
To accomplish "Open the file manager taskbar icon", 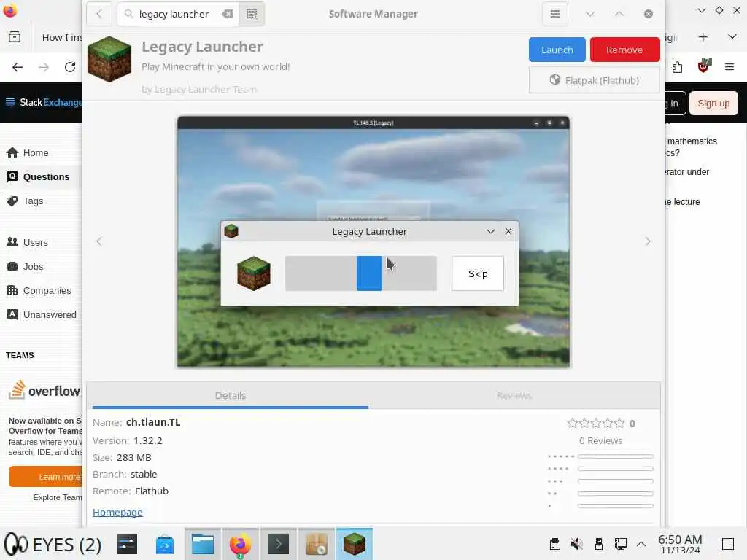I will (x=203, y=544).
